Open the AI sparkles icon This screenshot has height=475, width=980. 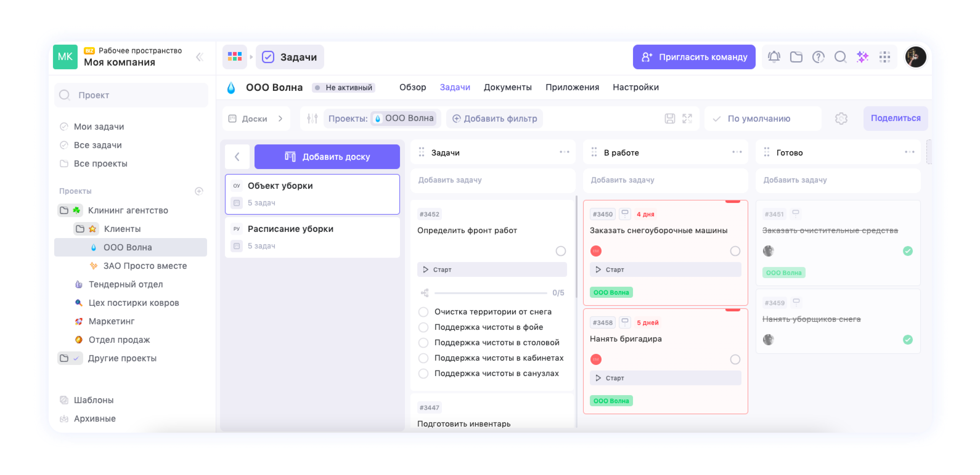coord(862,57)
